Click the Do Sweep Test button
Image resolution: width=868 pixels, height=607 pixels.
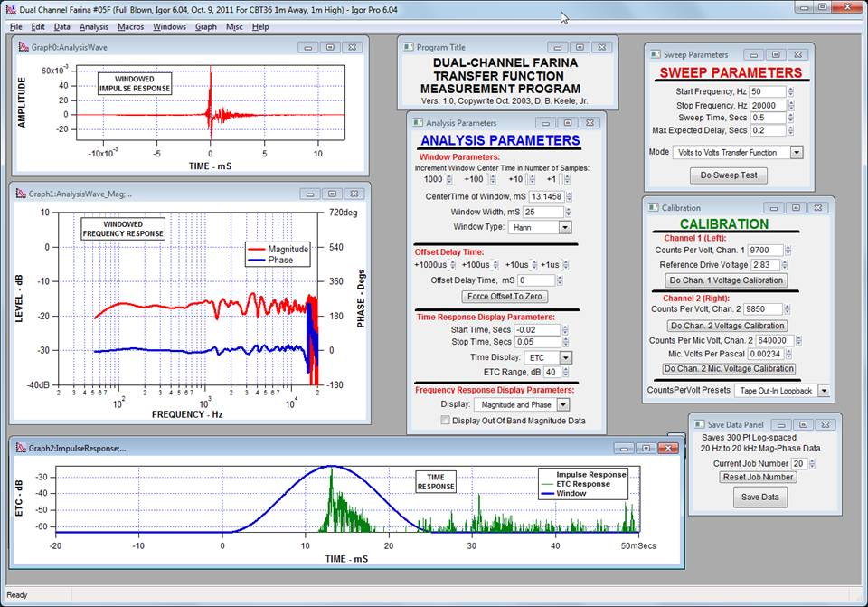coord(729,175)
